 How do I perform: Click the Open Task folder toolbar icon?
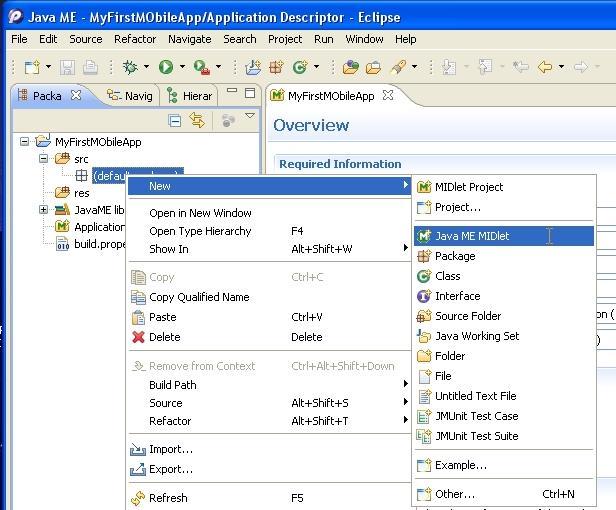(x=374, y=68)
